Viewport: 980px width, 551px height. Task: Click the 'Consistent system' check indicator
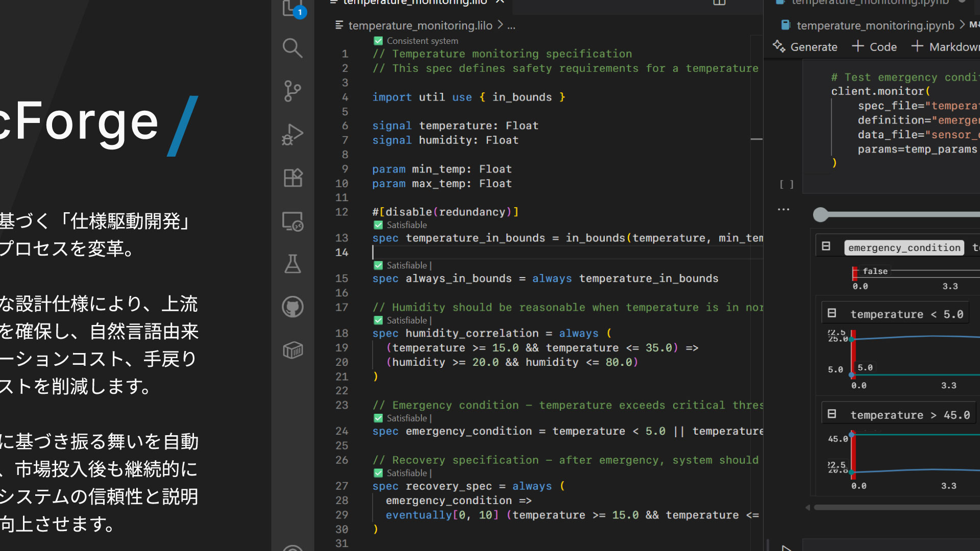click(x=378, y=41)
